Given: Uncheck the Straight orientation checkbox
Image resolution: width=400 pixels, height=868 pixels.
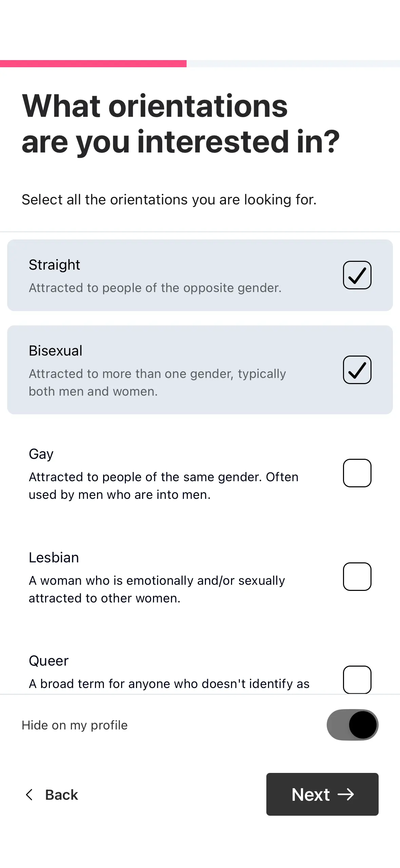Looking at the screenshot, I should pos(357,275).
